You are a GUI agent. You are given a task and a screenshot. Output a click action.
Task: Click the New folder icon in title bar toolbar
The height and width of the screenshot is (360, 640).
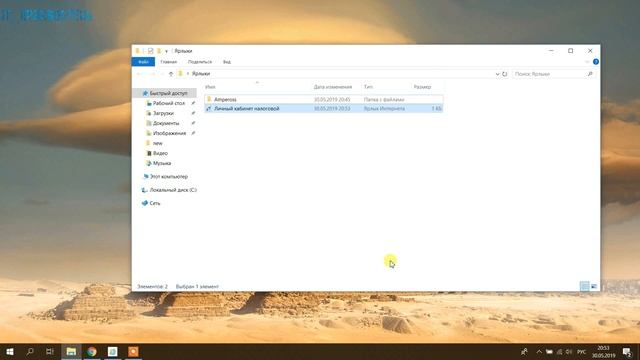pos(159,51)
